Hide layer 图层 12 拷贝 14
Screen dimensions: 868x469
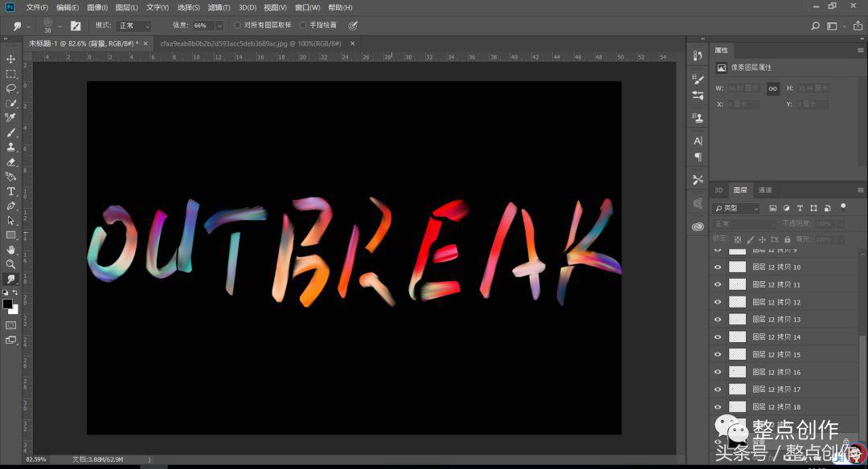718,336
